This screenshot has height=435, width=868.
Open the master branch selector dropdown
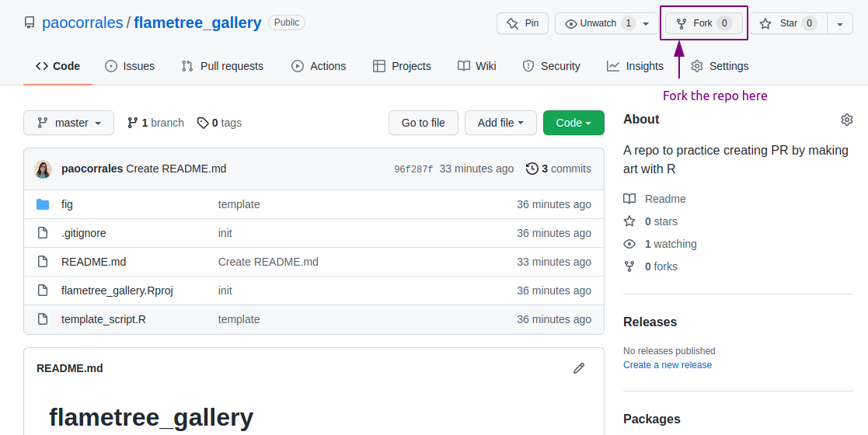click(68, 123)
